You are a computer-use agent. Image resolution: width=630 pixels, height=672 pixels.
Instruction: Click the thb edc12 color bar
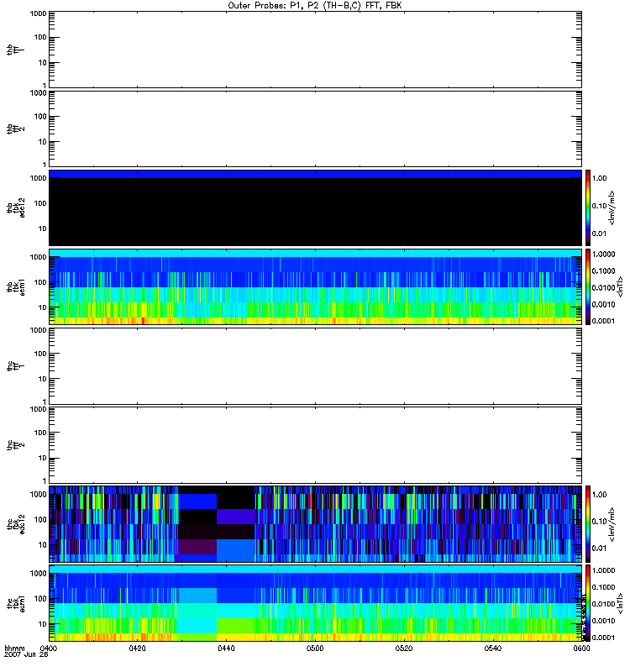588,207
